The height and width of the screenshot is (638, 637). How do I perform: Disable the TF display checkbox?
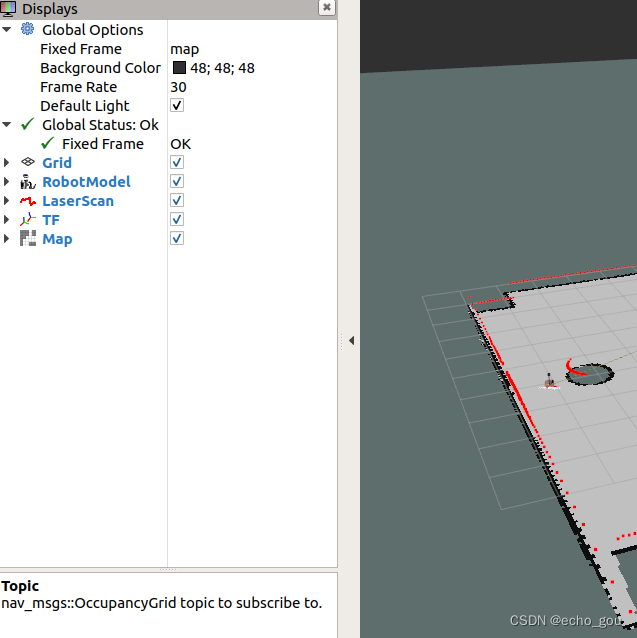[x=177, y=219]
